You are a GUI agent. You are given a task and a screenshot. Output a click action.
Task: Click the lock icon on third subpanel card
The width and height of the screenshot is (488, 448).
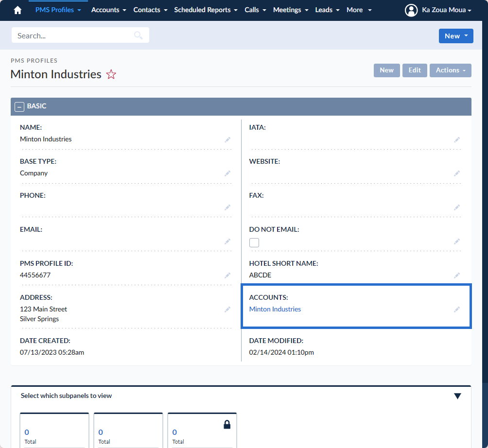[x=227, y=424]
